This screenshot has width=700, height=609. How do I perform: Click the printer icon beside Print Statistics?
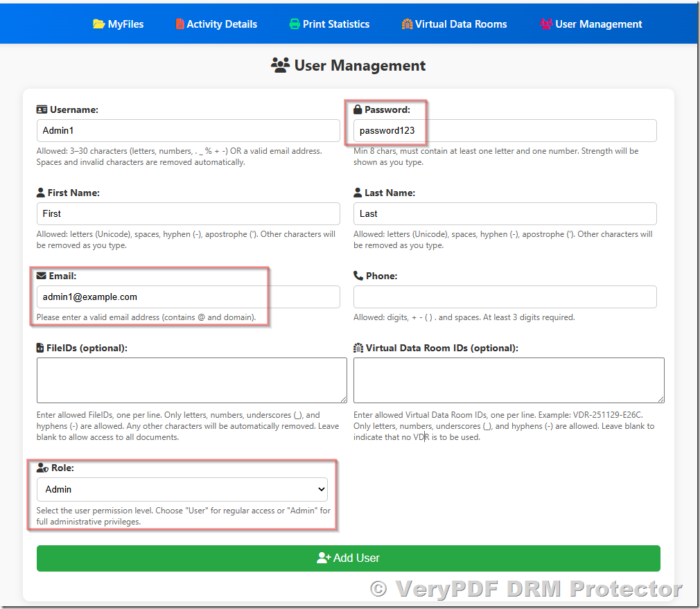(x=293, y=24)
